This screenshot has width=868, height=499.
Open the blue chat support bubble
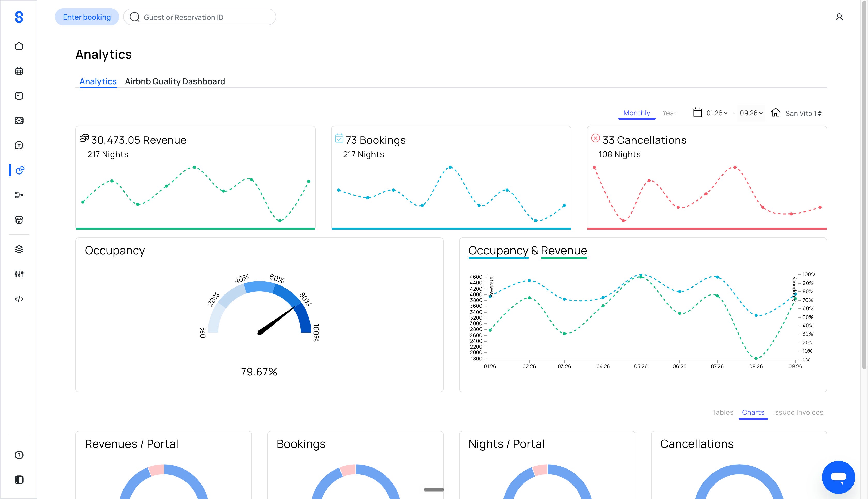point(838,477)
